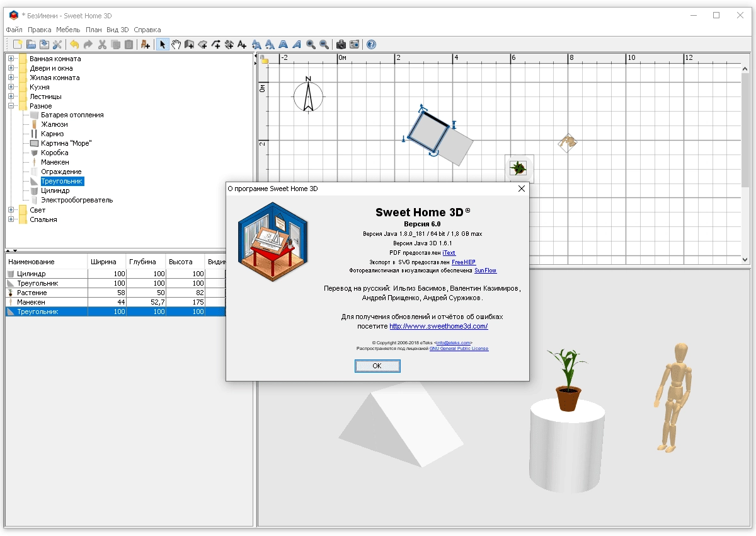Open the Файл menu
The height and width of the screenshot is (536, 756).
coord(14,30)
